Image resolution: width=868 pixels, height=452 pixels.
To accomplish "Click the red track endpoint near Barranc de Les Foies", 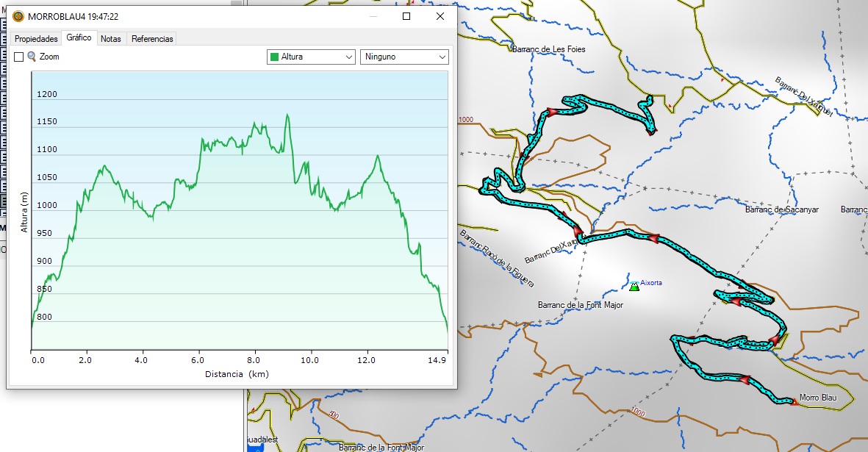I will click(x=651, y=131).
